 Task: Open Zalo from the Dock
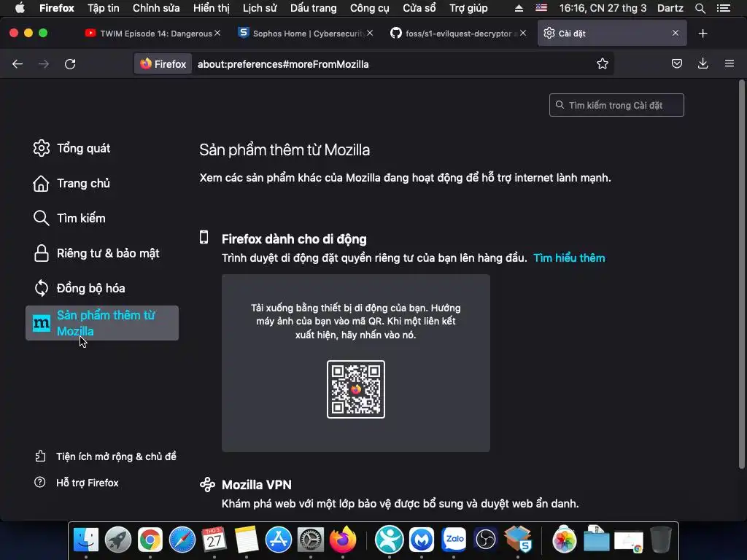454,540
